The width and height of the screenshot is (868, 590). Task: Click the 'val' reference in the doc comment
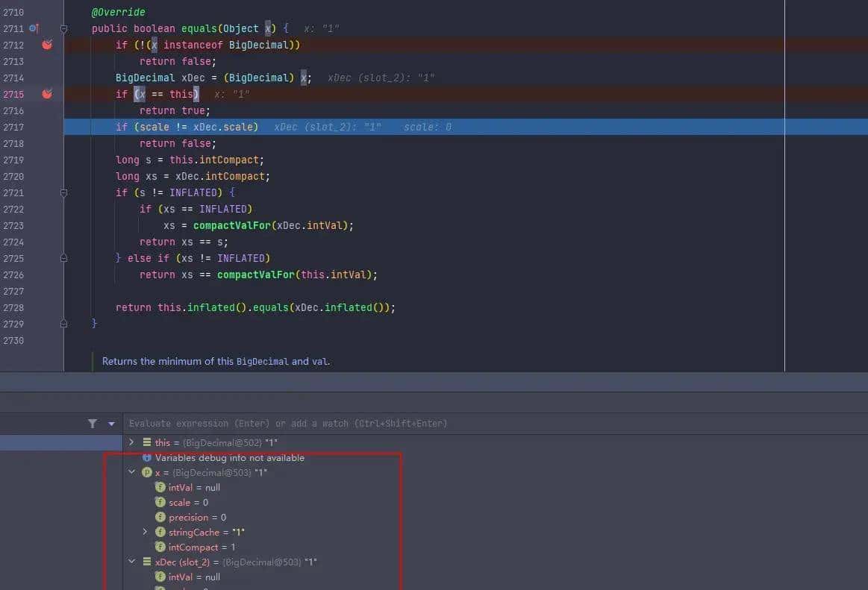(319, 362)
